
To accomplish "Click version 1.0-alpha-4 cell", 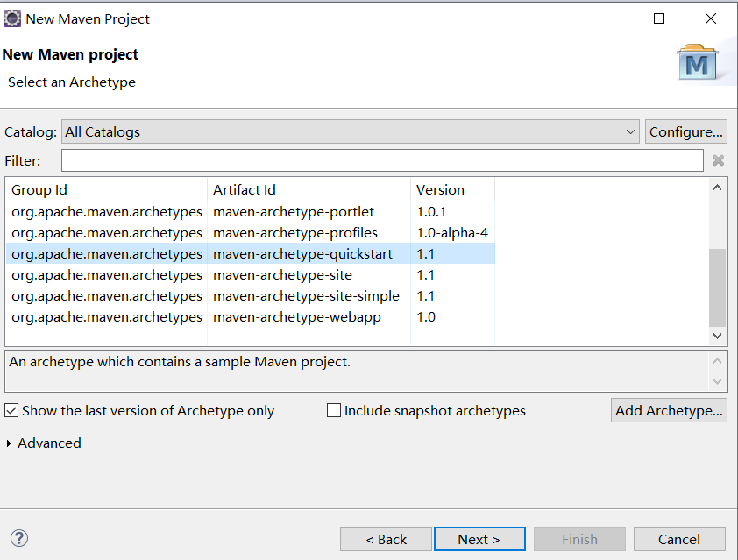I will pos(452,233).
